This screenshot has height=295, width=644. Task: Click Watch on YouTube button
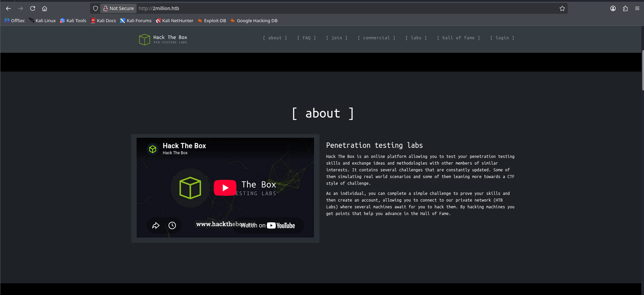[x=268, y=225]
